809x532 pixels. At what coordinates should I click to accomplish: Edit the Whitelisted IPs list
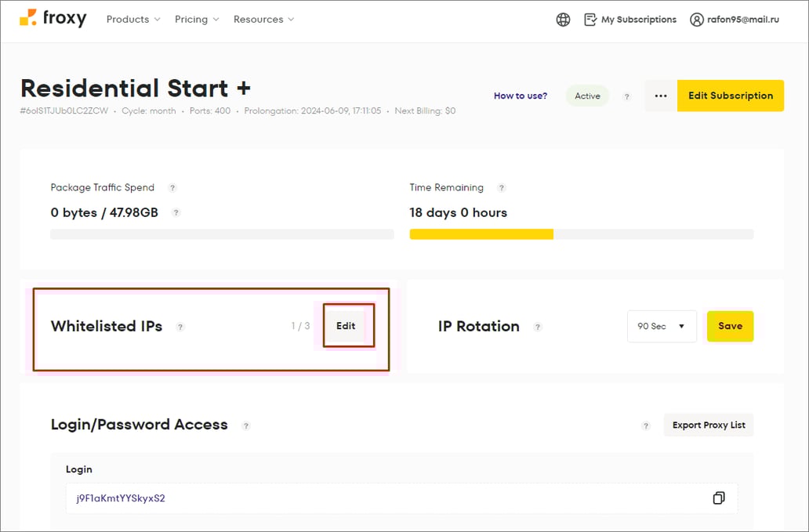(346, 326)
